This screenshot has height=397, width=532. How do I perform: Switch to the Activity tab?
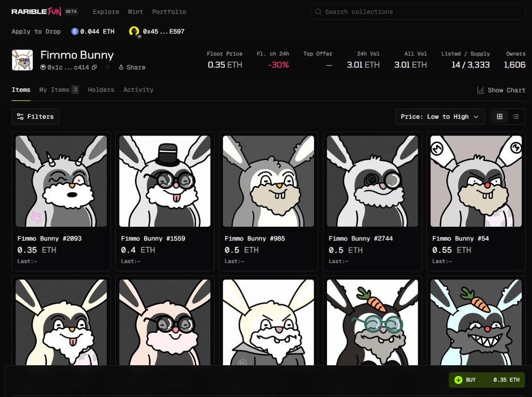tap(139, 90)
